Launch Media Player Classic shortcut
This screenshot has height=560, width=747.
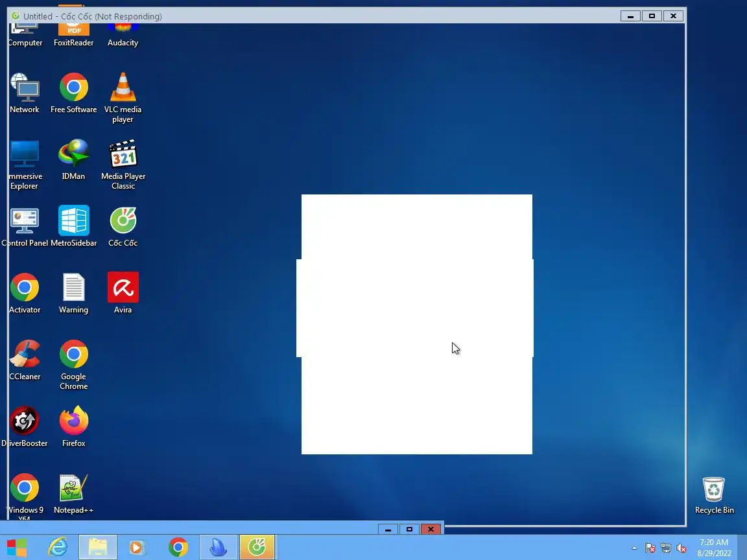coord(123,164)
